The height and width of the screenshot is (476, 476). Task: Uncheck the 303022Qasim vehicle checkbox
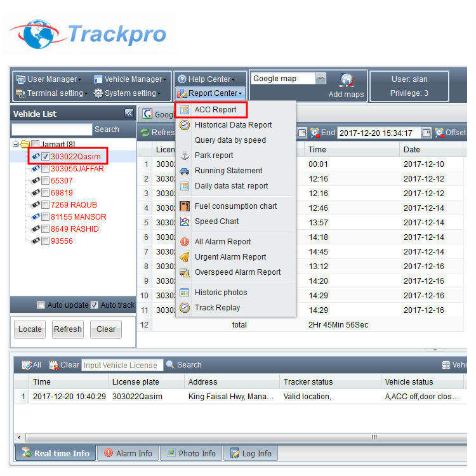[45, 156]
